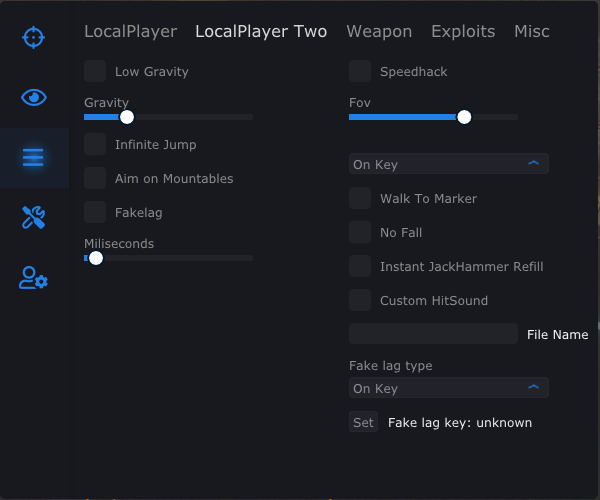
Task: Open the LocalPlayer tab
Action: tap(130, 31)
